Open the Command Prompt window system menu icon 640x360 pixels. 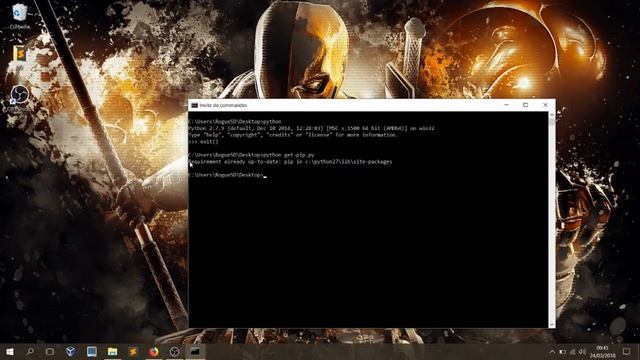(x=195, y=105)
